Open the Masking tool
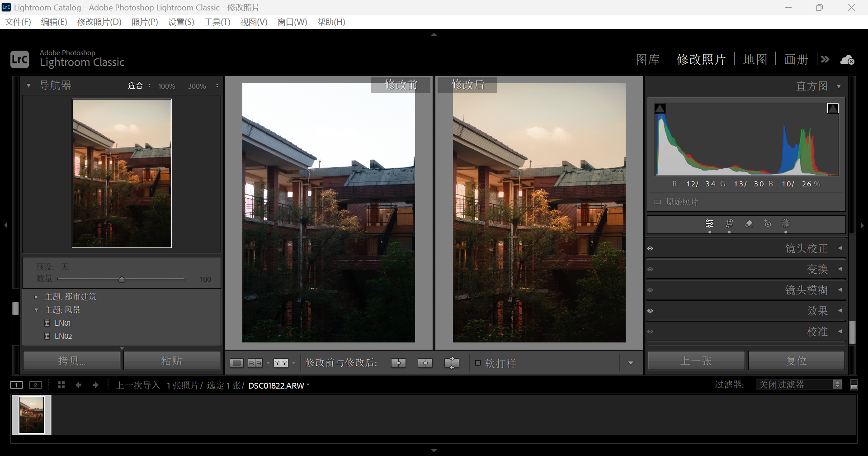Viewport: 868px width, 456px height. (786, 223)
